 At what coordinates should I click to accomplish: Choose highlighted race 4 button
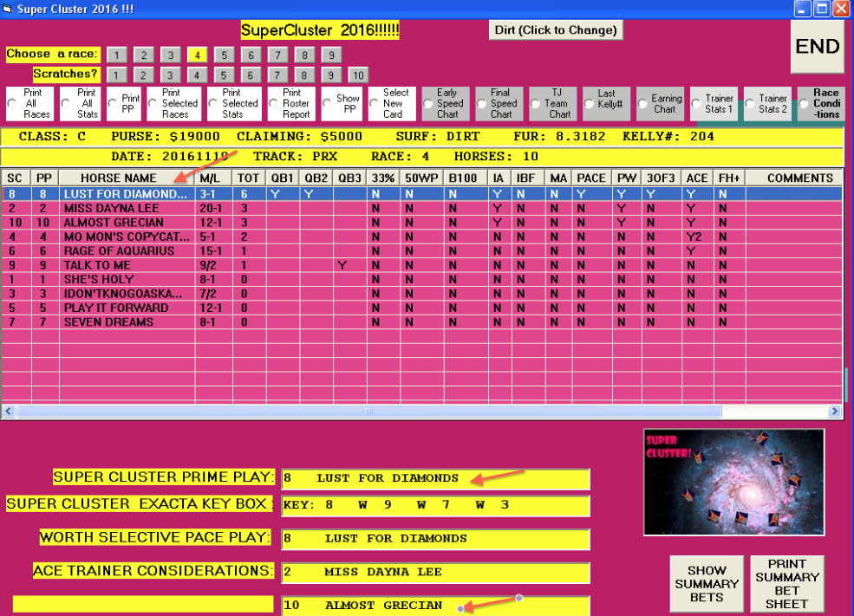(x=197, y=55)
